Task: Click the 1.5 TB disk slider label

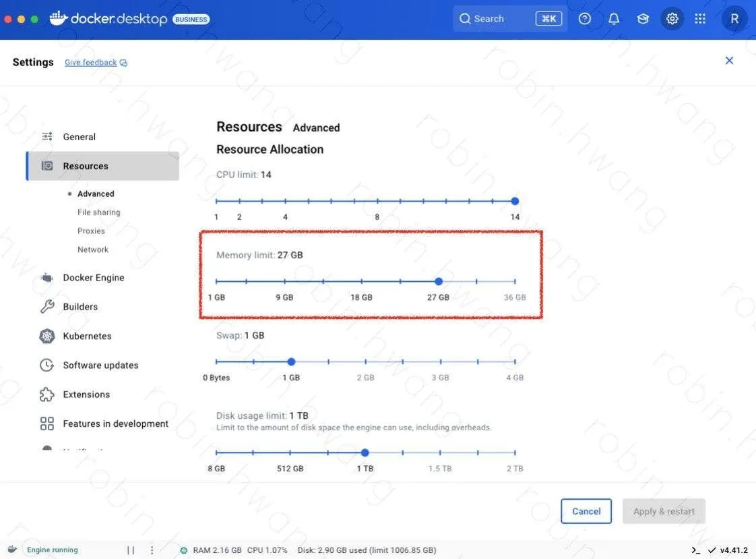Action: click(440, 469)
